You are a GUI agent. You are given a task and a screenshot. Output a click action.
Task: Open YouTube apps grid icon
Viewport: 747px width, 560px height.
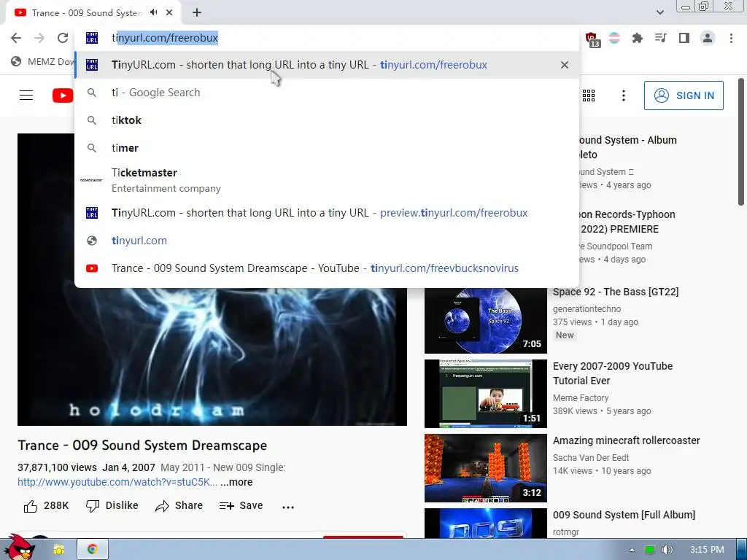click(x=589, y=96)
